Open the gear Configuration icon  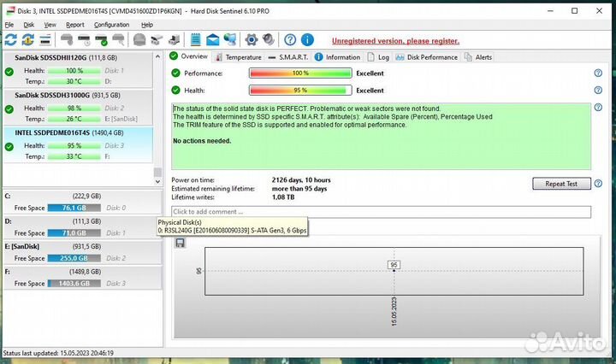tap(251, 39)
